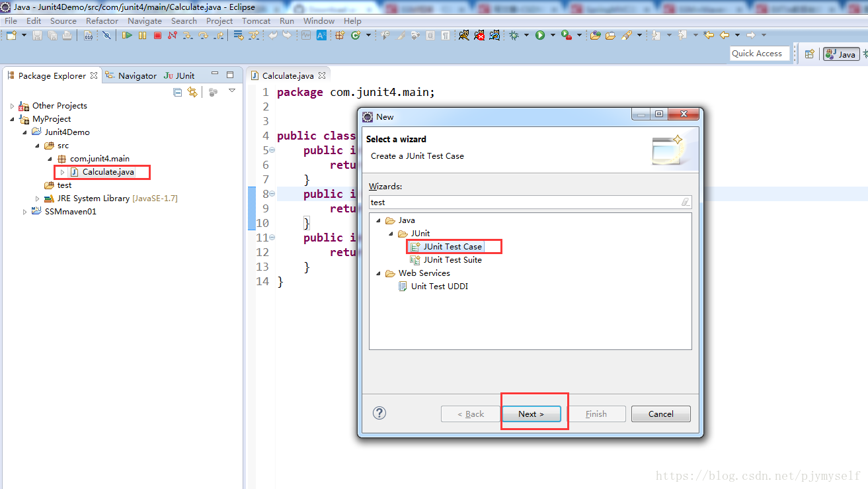Open the Refactor menu
The image size is (868, 489).
click(102, 21)
